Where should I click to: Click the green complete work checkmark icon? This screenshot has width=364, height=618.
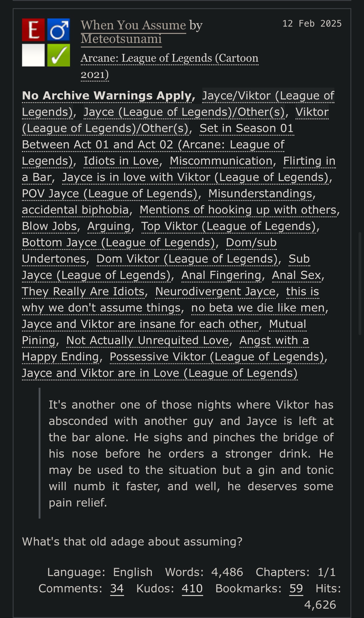coord(59,55)
